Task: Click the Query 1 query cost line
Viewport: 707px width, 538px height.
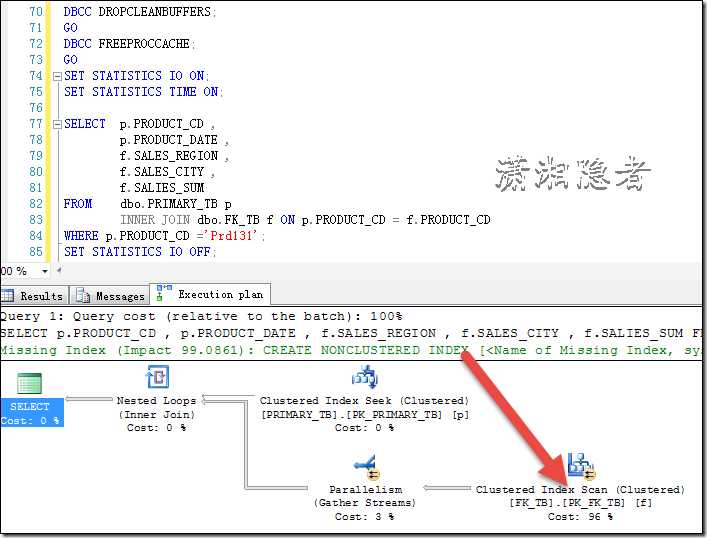Action: tap(201, 316)
